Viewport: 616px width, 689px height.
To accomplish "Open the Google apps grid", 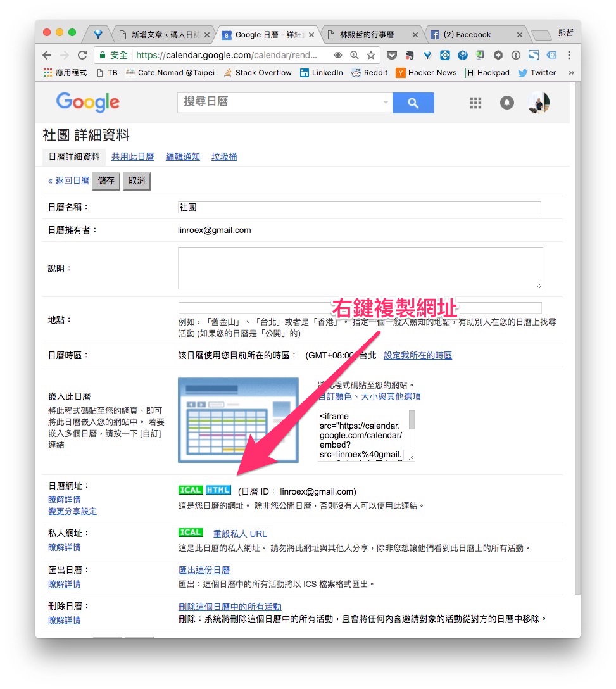I will [x=475, y=103].
